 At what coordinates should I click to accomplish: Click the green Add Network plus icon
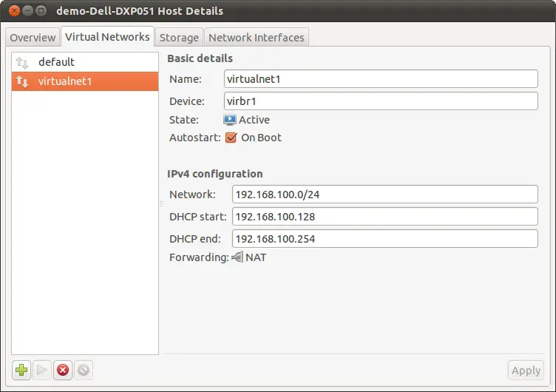[21, 370]
